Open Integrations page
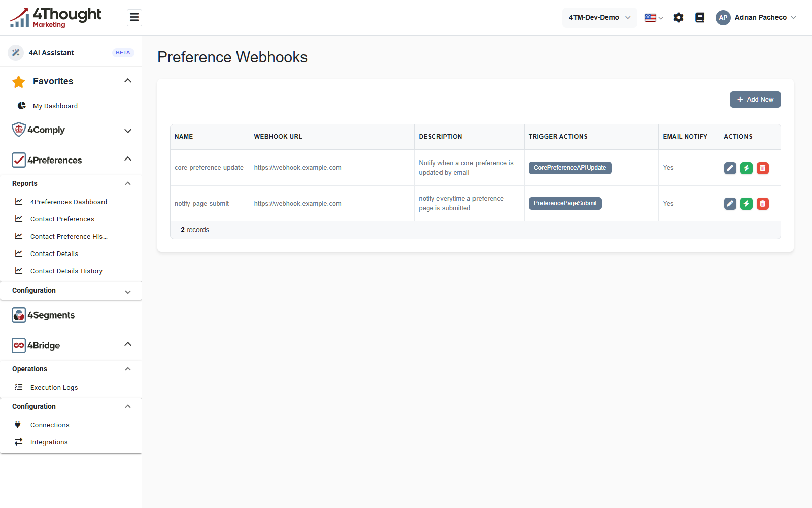This screenshot has width=812, height=508. pyautogui.click(x=49, y=442)
